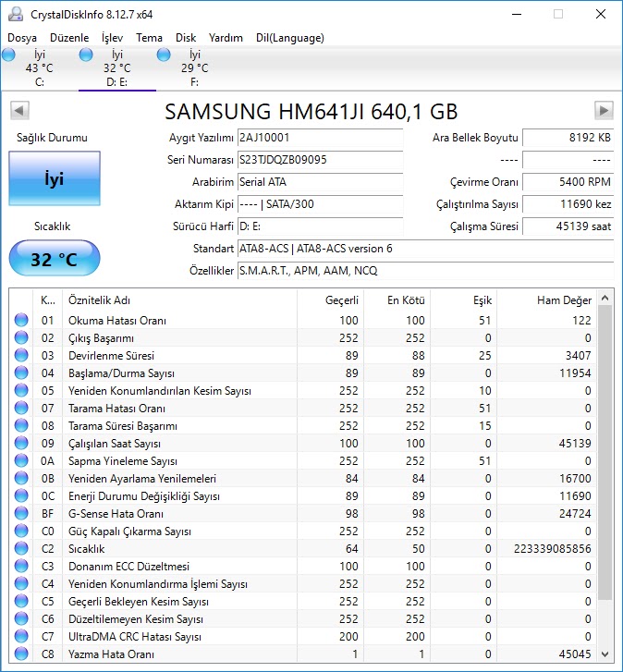This screenshot has width=623, height=672.
Task: Select the C: drive tab at 43 °C
Action: 40,67
